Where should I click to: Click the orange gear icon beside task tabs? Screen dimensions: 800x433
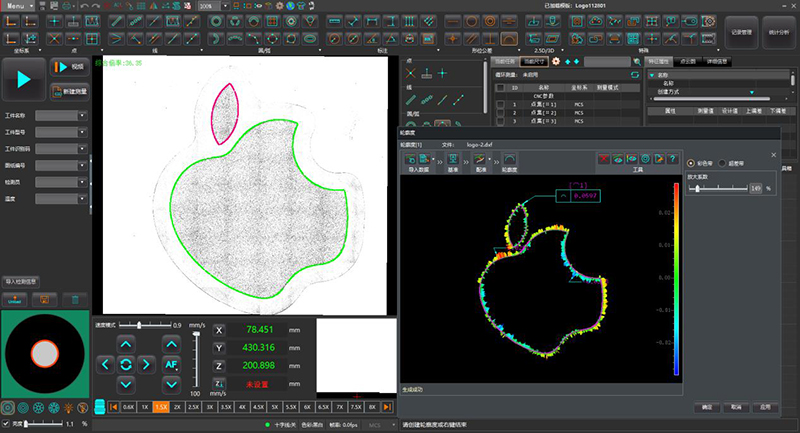tap(556, 61)
